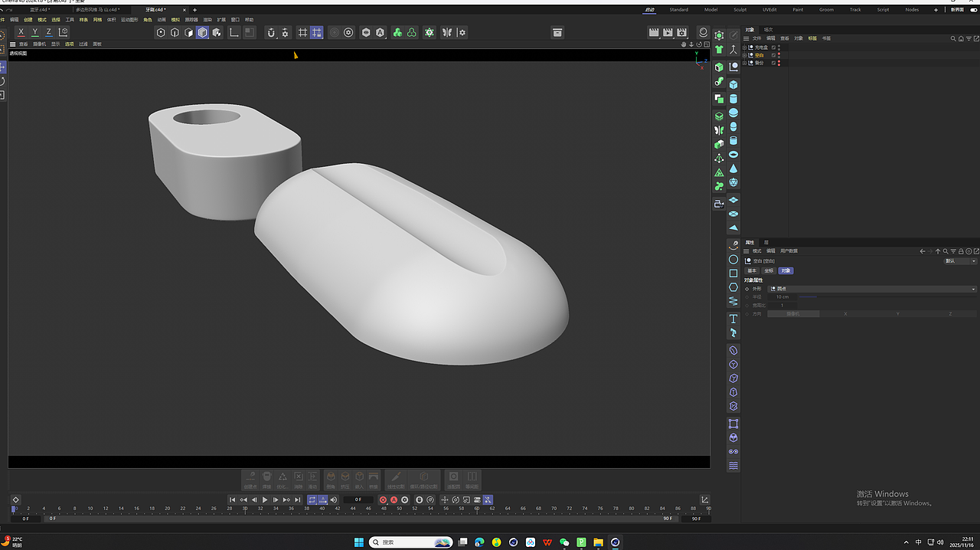Screen dimensions: 980x550
Task: Add a Text spline
Action: pos(733,319)
